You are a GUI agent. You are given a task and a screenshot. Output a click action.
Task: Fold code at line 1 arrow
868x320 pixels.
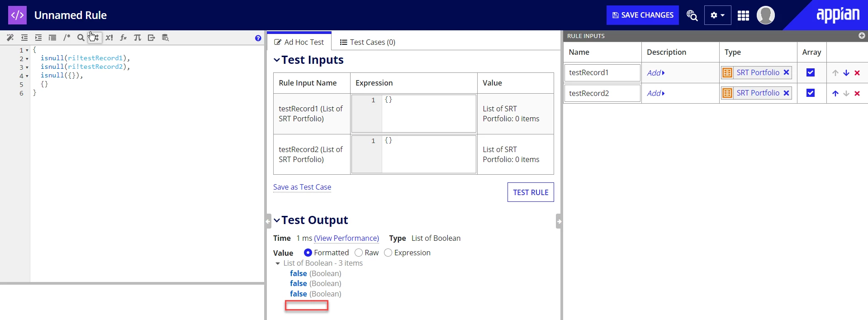(x=27, y=50)
